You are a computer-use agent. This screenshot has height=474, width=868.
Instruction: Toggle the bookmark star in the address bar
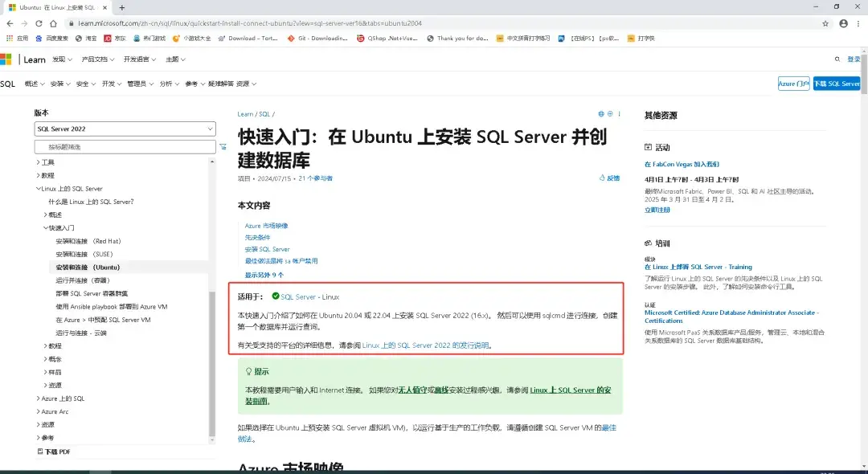(x=825, y=23)
